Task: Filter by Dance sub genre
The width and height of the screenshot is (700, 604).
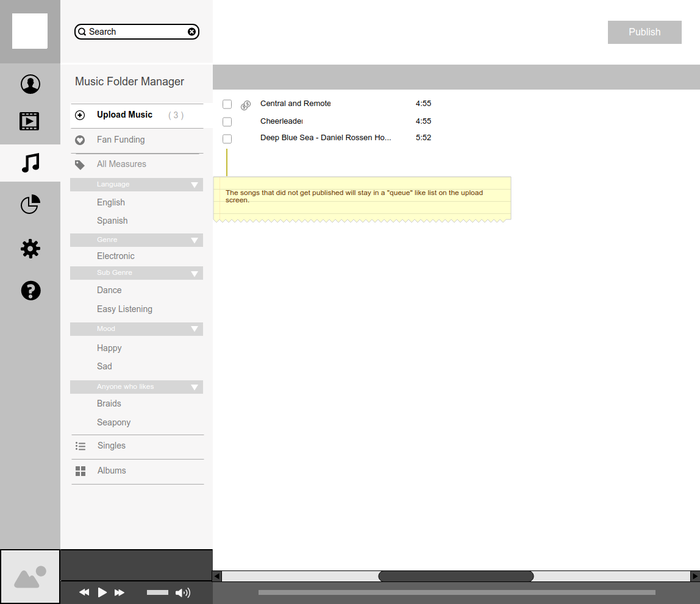Action: (109, 290)
